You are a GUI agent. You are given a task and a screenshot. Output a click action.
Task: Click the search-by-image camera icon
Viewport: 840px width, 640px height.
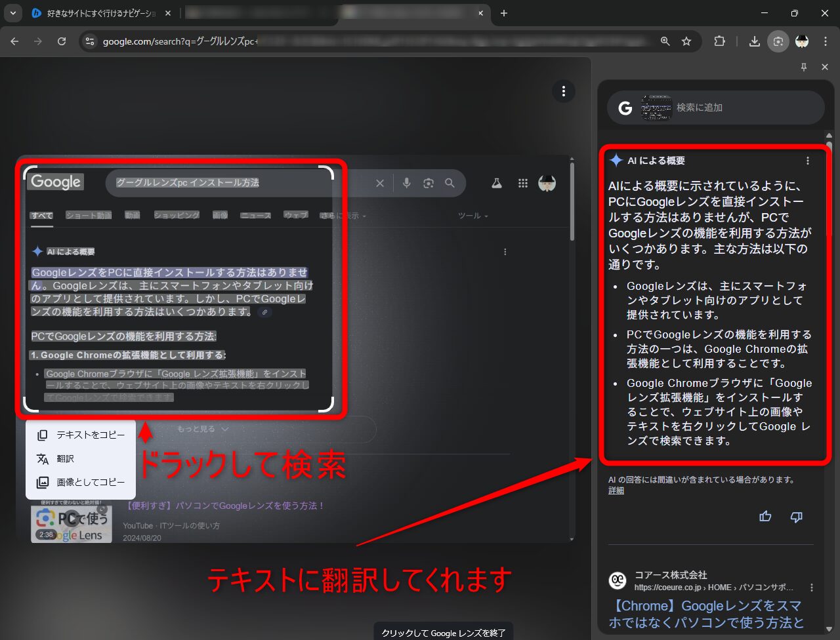429,183
